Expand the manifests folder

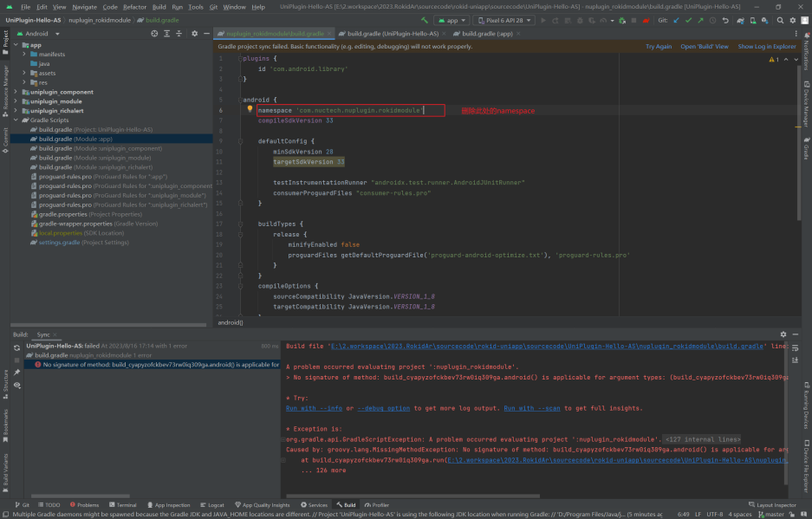[24, 54]
